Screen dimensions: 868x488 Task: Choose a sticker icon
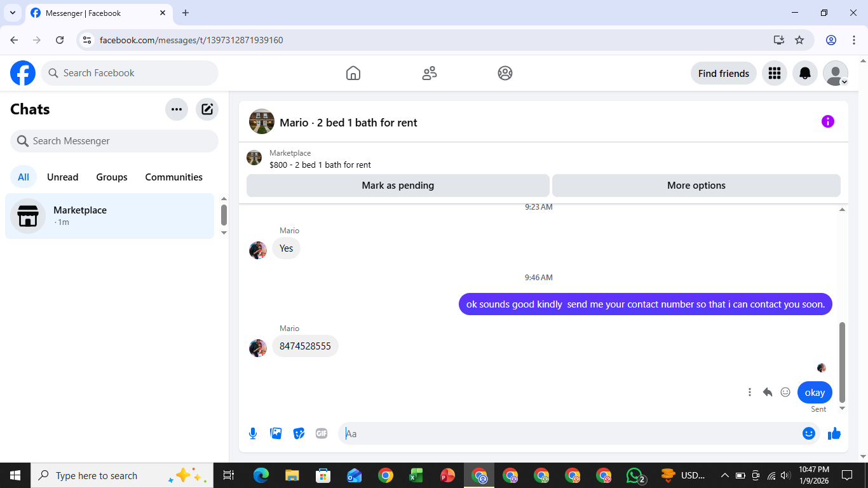(299, 433)
